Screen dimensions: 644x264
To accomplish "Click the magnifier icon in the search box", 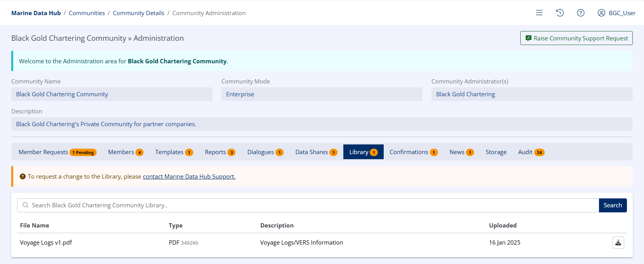I will pos(26,205).
